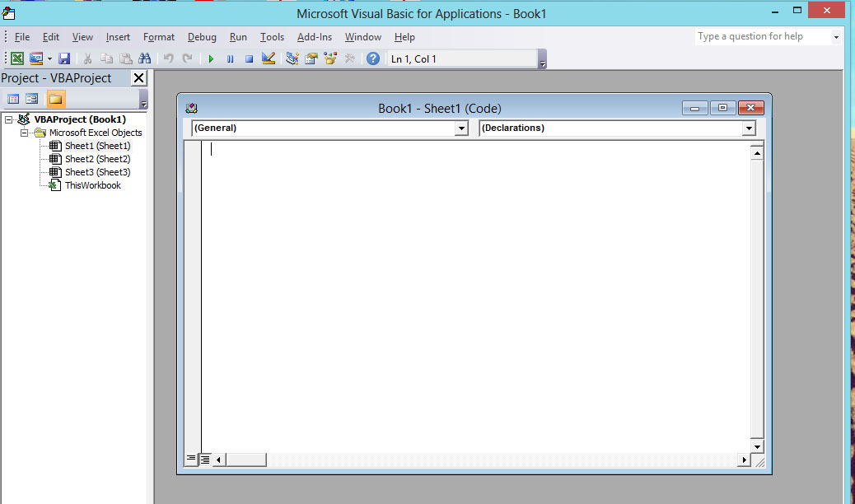Save Book1 with the floppy disk icon
Viewport: 855px width, 504px height.
pos(64,59)
